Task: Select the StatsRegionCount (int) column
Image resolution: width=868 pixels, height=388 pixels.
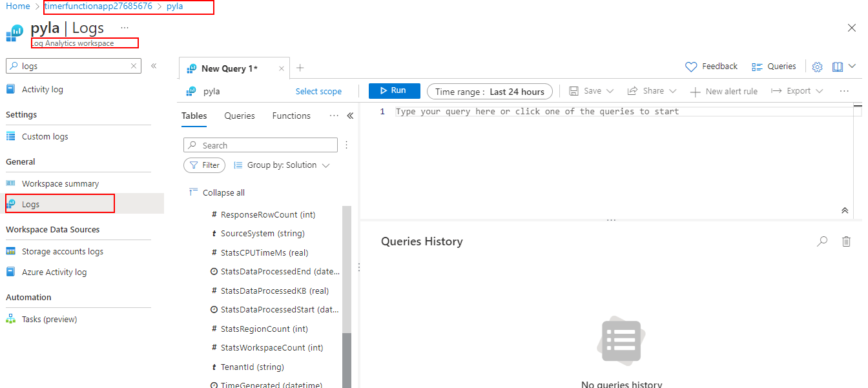Action: click(x=260, y=329)
